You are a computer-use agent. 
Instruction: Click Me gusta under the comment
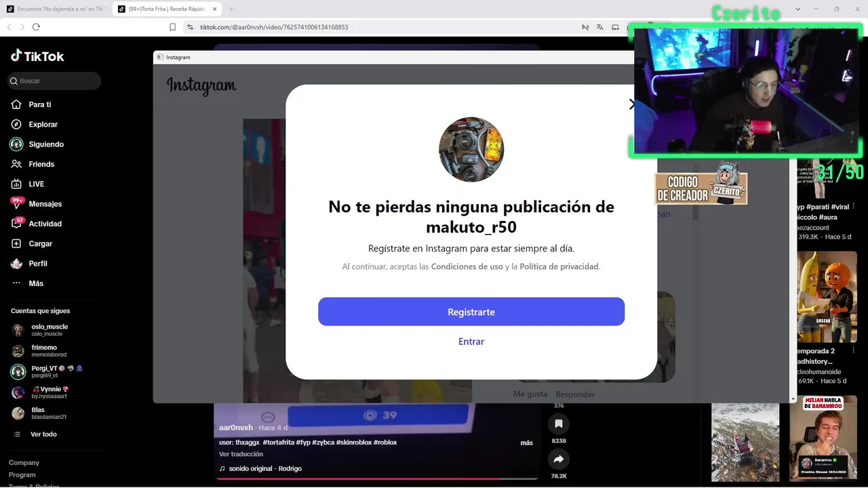pos(530,394)
